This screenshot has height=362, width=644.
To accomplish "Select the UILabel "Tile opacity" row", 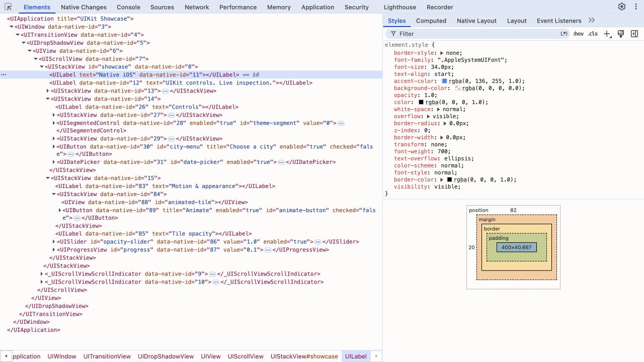I will (x=154, y=234).
